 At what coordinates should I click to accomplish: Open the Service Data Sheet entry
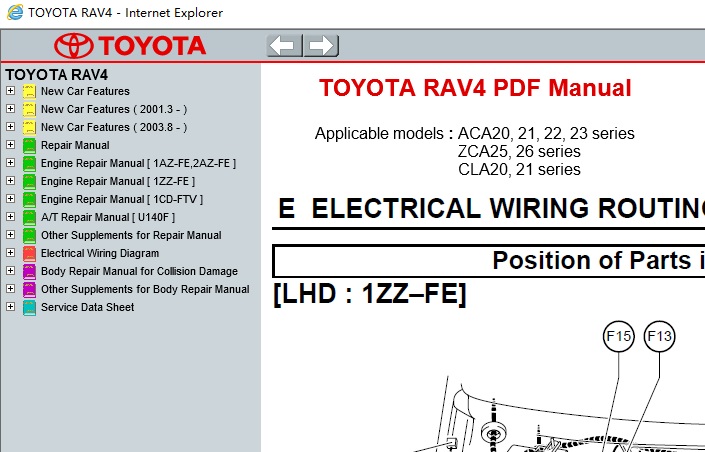pos(88,307)
